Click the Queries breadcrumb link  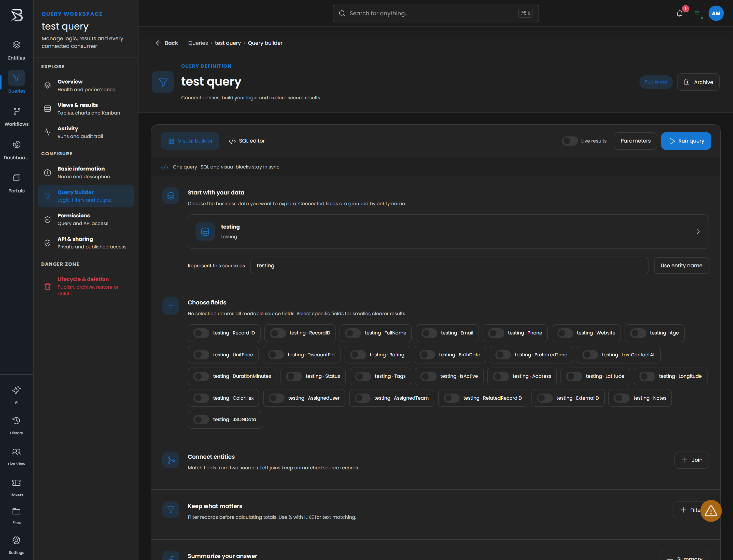pos(198,43)
